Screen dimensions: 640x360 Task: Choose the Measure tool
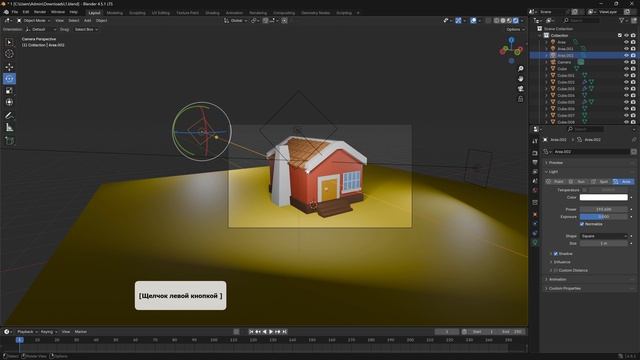tap(9, 128)
